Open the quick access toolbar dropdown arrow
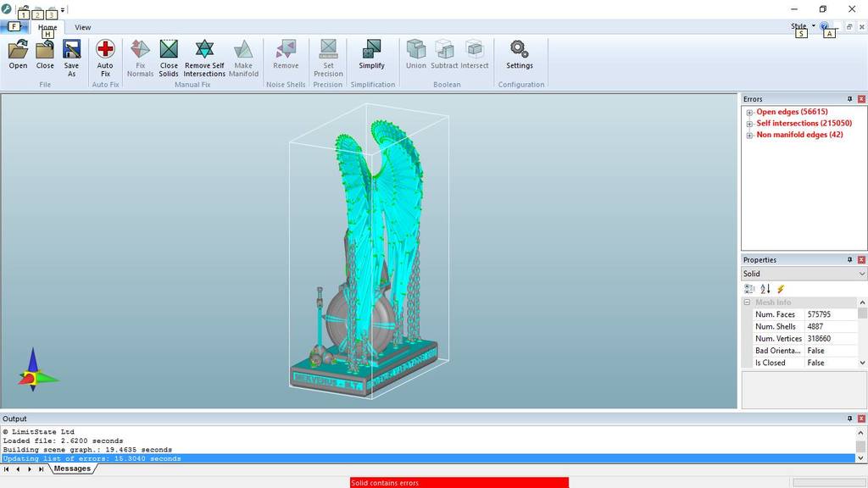The width and height of the screenshot is (868, 488). click(x=63, y=10)
